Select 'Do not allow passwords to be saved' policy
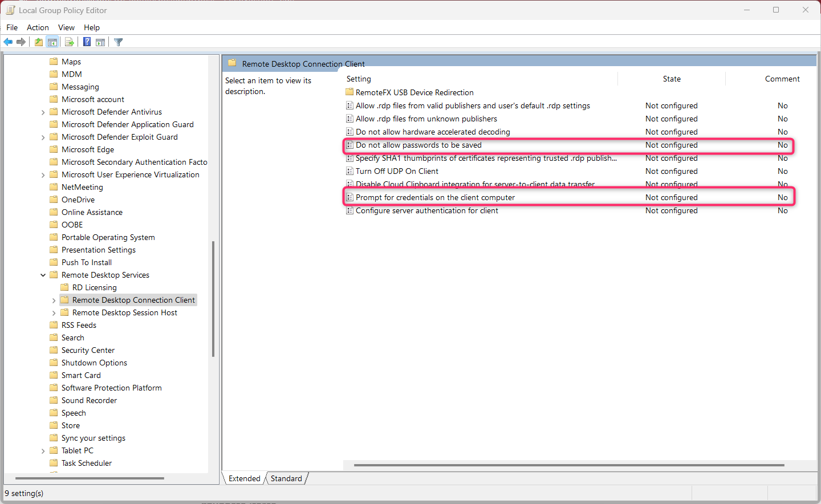The height and width of the screenshot is (504, 821). pos(418,145)
